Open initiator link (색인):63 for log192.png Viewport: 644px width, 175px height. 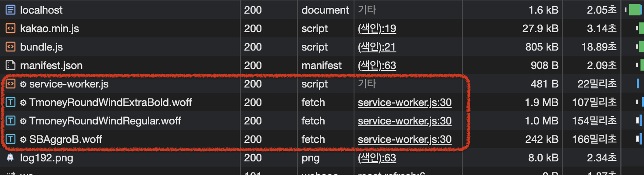(377, 158)
